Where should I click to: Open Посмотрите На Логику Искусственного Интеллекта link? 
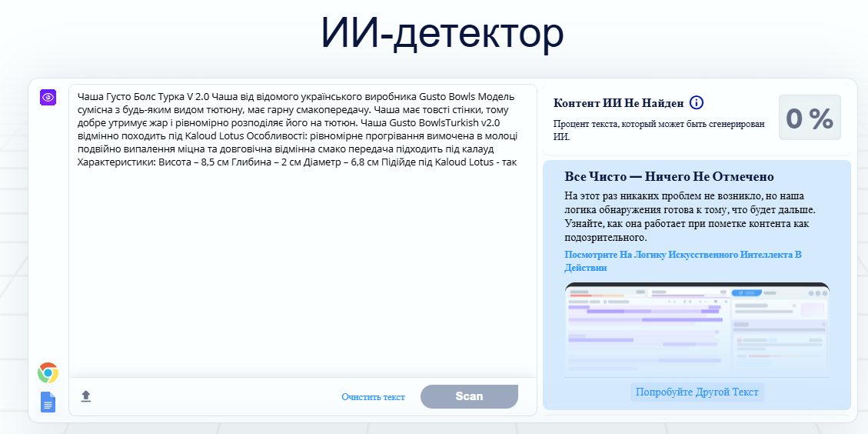(683, 261)
